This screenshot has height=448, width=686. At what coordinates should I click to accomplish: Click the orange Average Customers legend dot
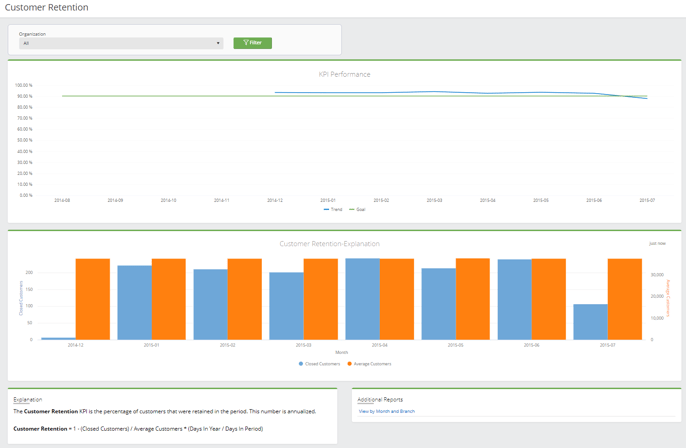pos(350,364)
